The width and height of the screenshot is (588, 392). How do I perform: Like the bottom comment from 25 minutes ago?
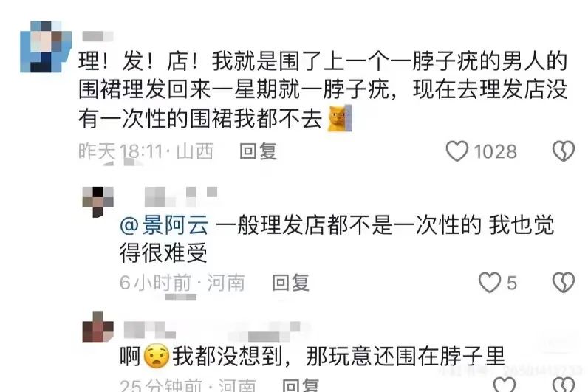pyautogui.click(x=504, y=385)
